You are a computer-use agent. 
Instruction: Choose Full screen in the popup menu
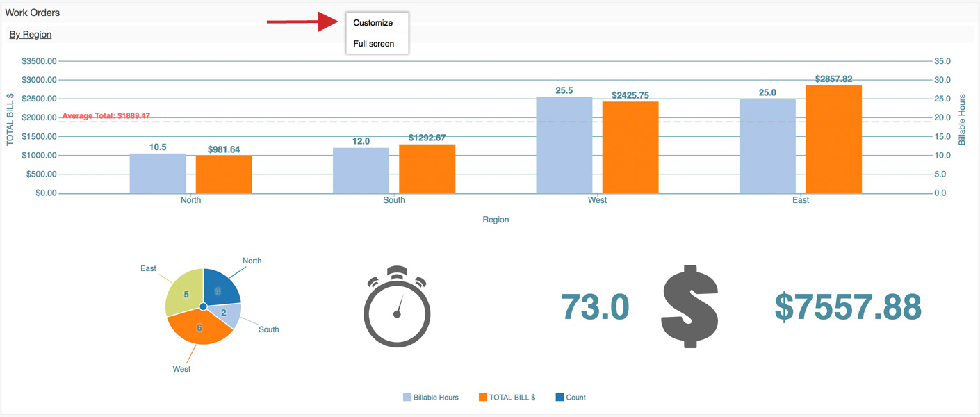click(374, 44)
